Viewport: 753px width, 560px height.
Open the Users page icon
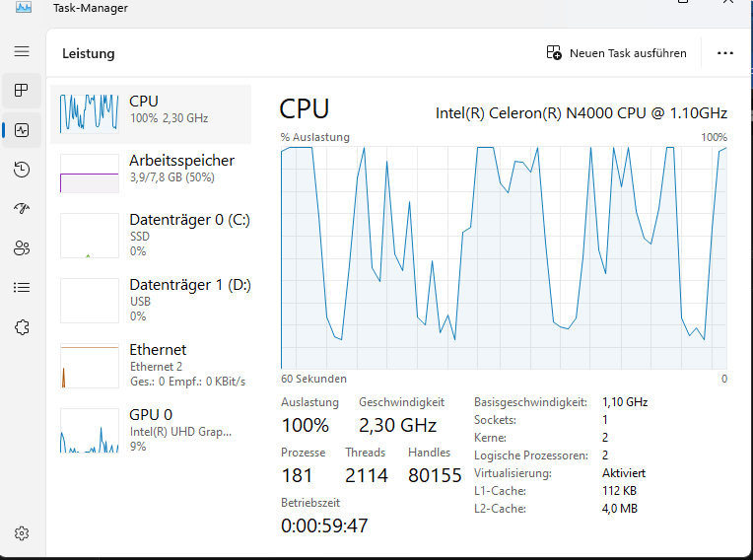(22, 248)
